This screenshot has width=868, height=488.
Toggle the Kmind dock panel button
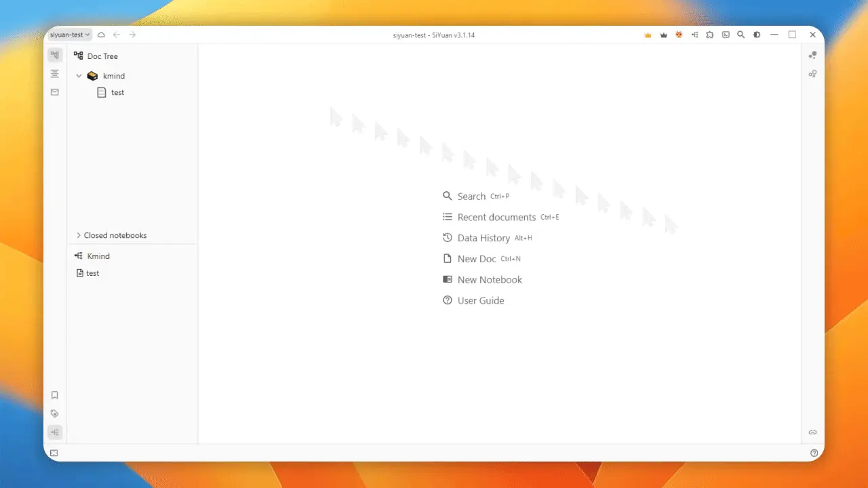(55, 432)
